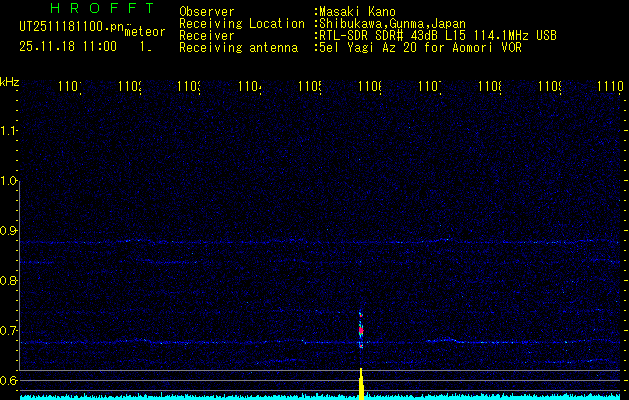Click the observer name Masaki Kano

click(x=359, y=12)
